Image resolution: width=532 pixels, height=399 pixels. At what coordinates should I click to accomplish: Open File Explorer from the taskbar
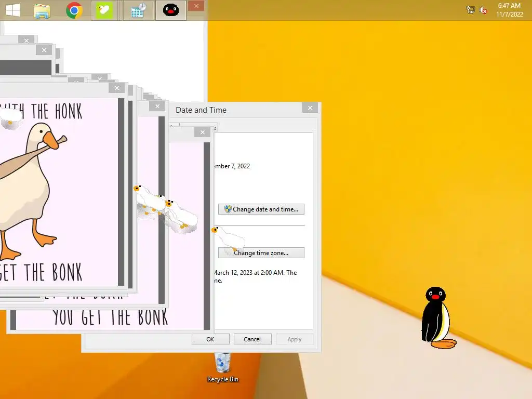pos(42,10)
